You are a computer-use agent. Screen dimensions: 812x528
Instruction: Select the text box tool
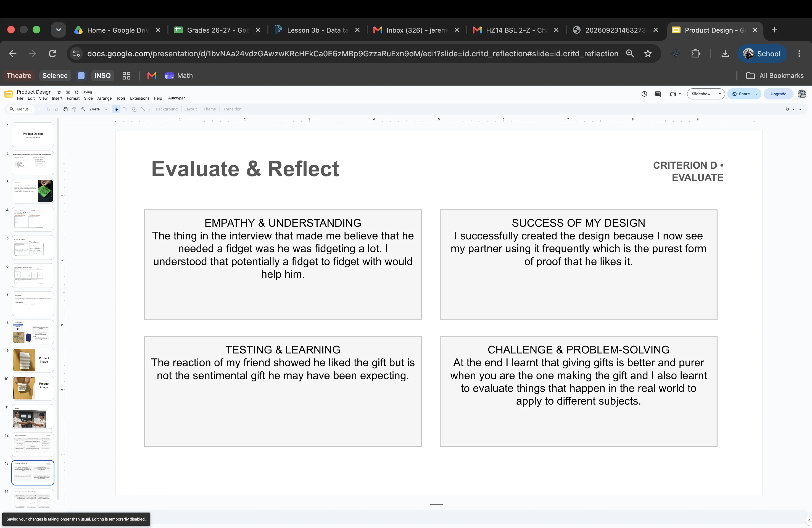125,109
